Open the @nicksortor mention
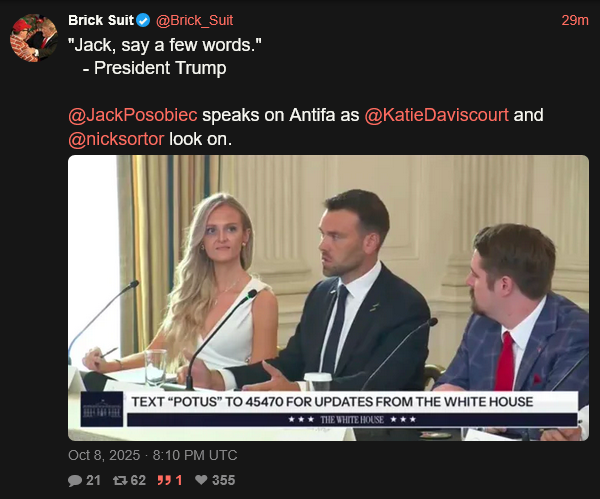This screenshot has width=600, height=499. [x=116, y=139]
